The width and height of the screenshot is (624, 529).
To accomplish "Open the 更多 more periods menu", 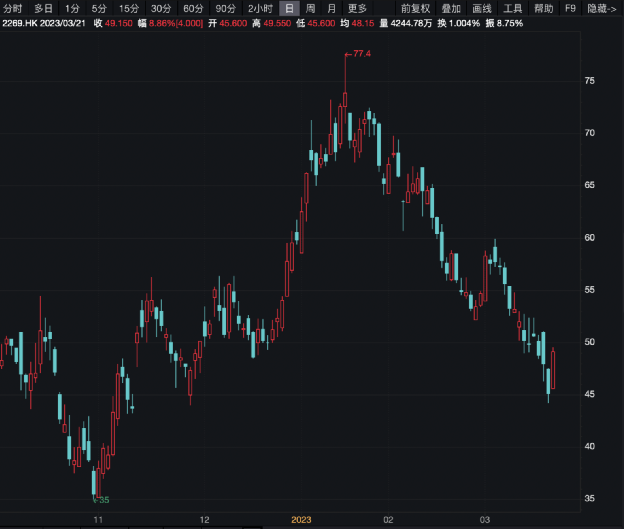I will click(357, 8).
